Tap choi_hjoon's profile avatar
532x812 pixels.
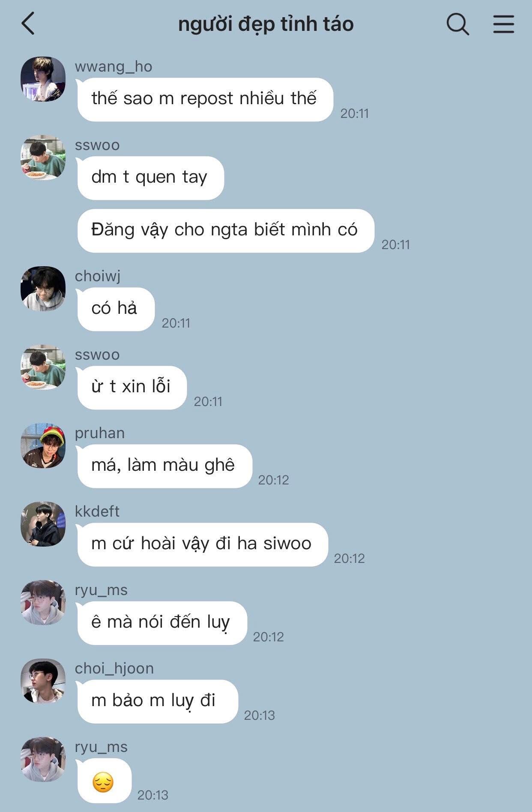click(x=43, y=681)
